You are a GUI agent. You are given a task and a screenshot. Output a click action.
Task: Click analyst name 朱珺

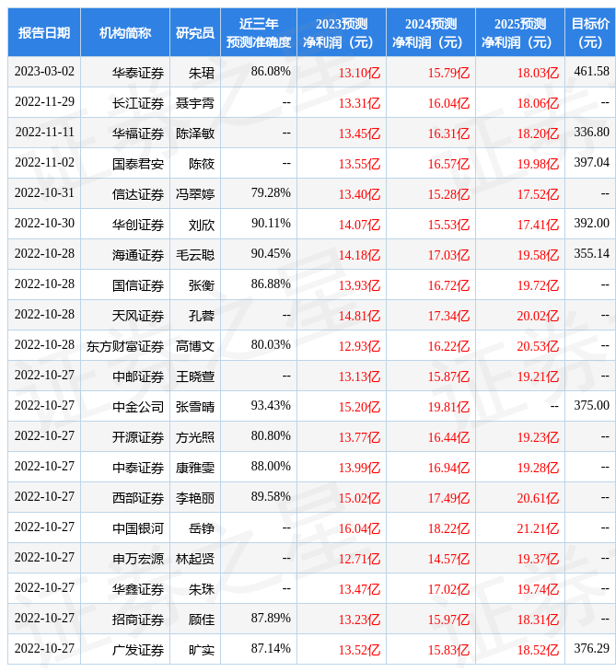201,72
